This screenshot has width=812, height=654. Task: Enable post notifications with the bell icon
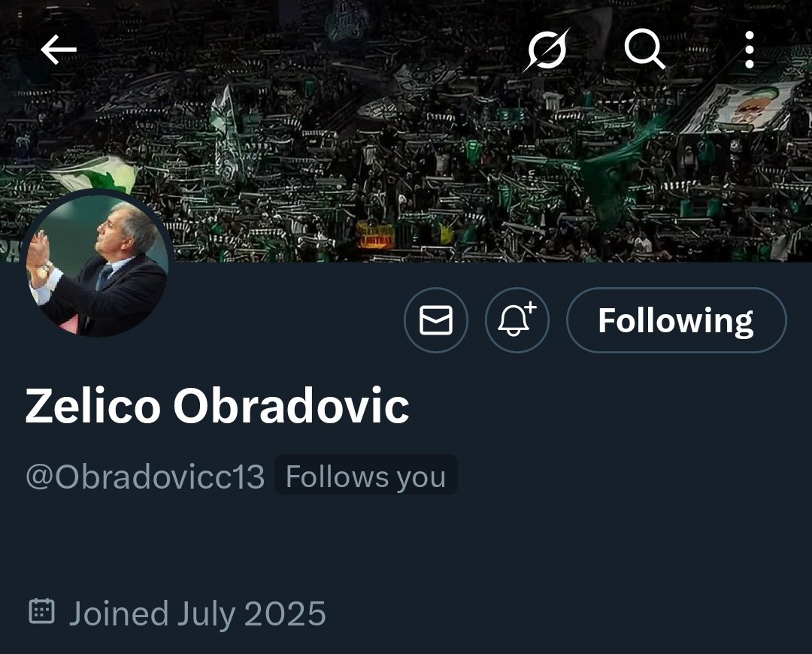517,320
